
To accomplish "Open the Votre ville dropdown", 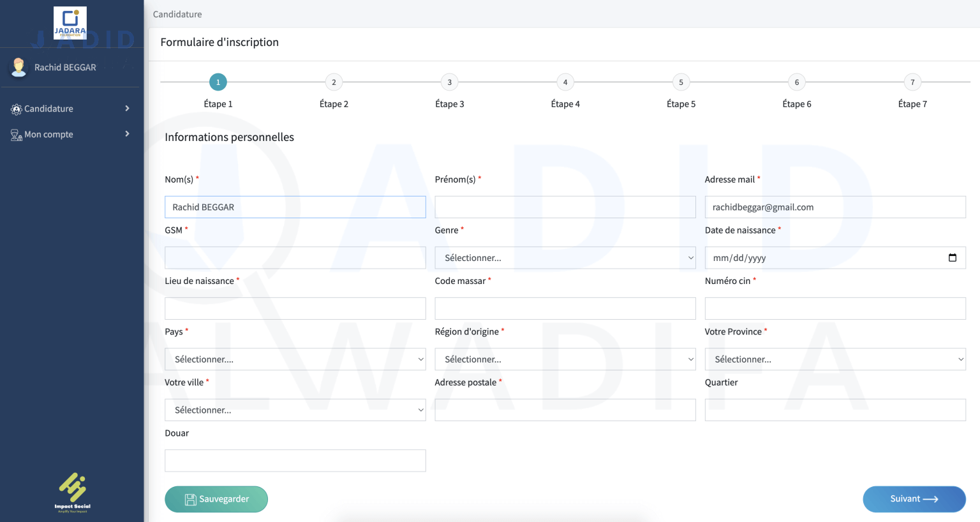I will [295, 410].
